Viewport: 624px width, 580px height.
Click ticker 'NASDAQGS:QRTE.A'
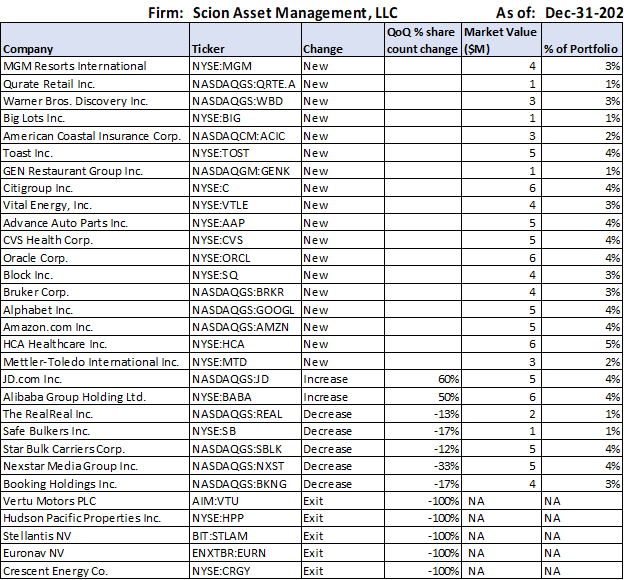[x=246, y=84]
